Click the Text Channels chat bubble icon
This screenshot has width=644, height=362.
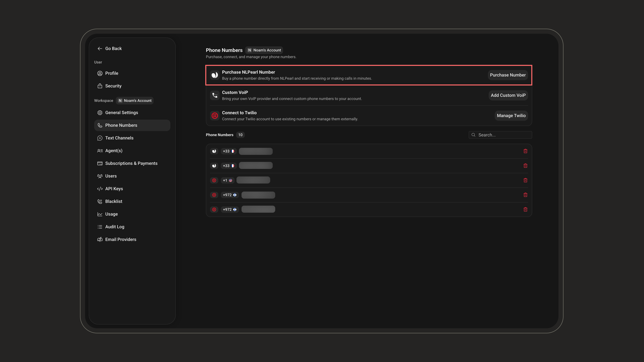100,138
